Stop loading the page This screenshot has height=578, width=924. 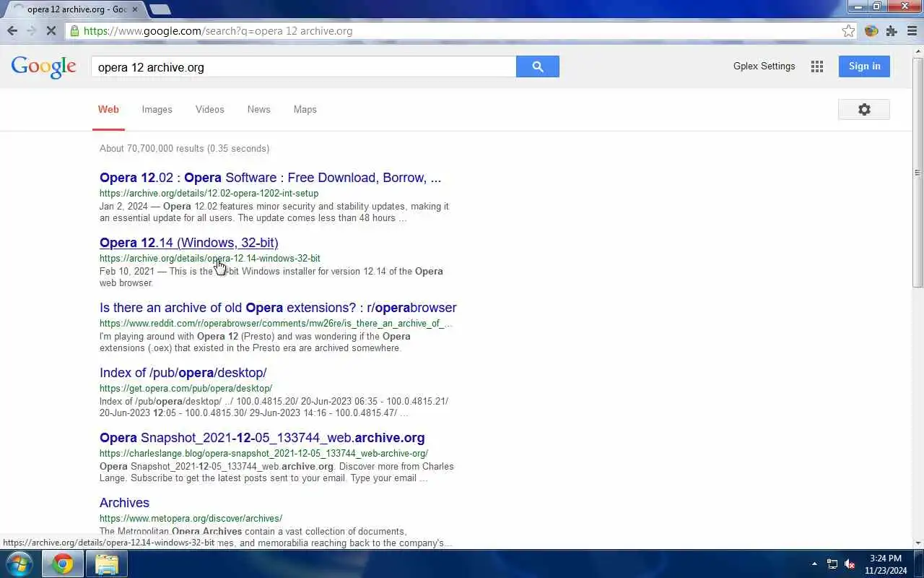(51, 31)
